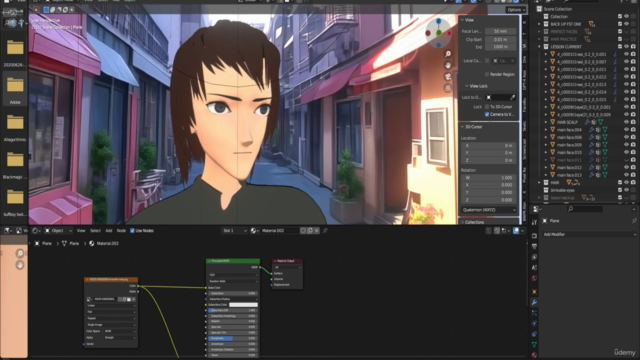Click the modifier wrench icon on HAIR SCALP row
The width and height of the screenshot is (640, 360).
point(587,122)
